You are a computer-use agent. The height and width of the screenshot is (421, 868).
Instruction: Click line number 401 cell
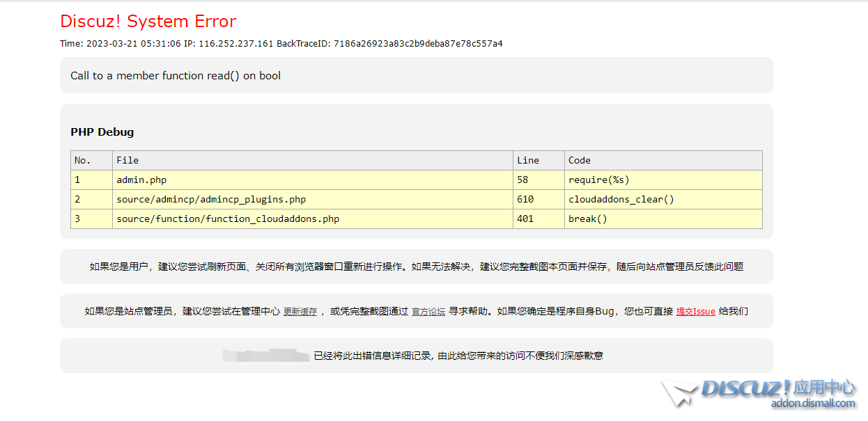point(525,219)
